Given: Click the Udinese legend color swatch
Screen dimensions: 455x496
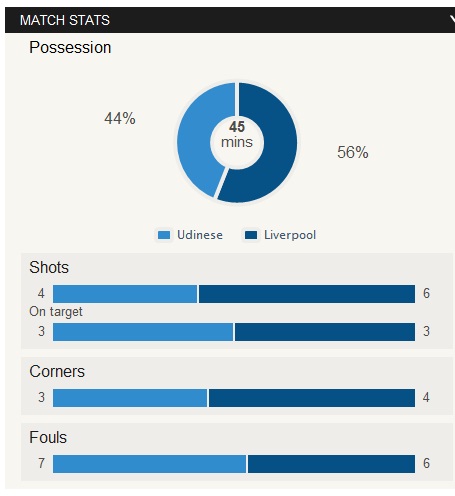Looking at the screenshot, I should 164,235.
